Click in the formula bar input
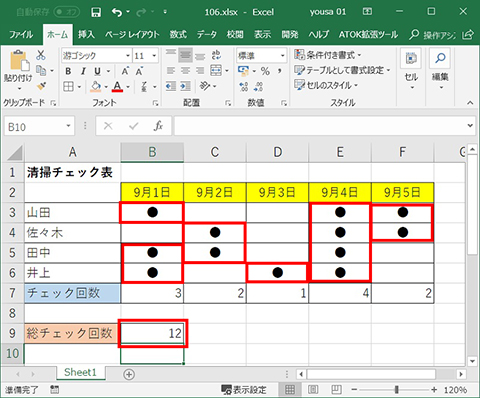480x398 pixels. click(320, 126)
